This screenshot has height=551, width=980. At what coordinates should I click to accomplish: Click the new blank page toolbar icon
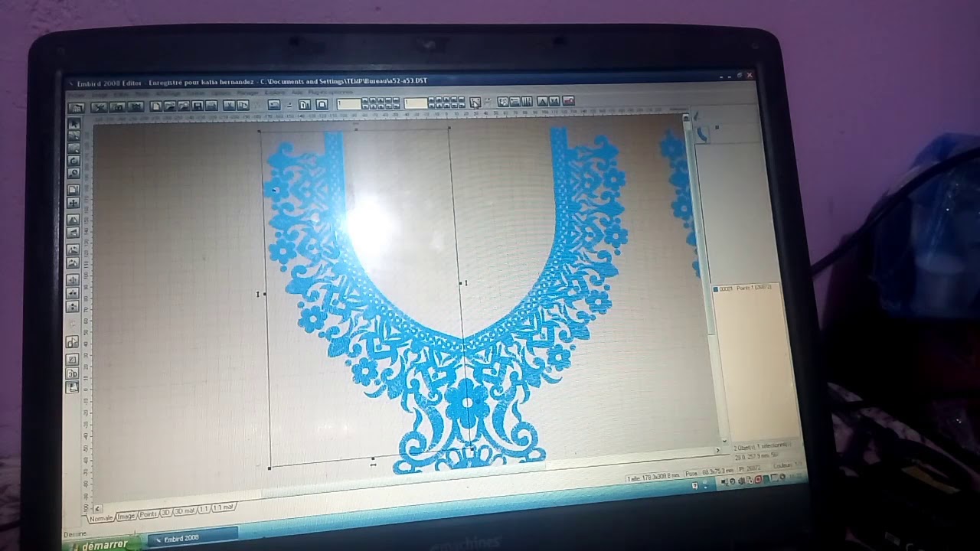pyautogui.click(x=156, y=106)
